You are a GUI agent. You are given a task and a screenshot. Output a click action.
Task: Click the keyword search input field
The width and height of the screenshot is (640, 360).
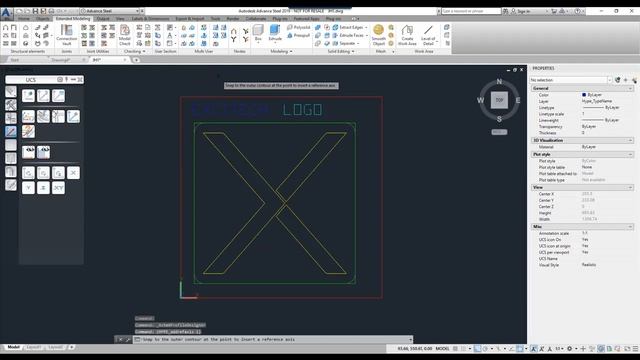click(471, 11)
